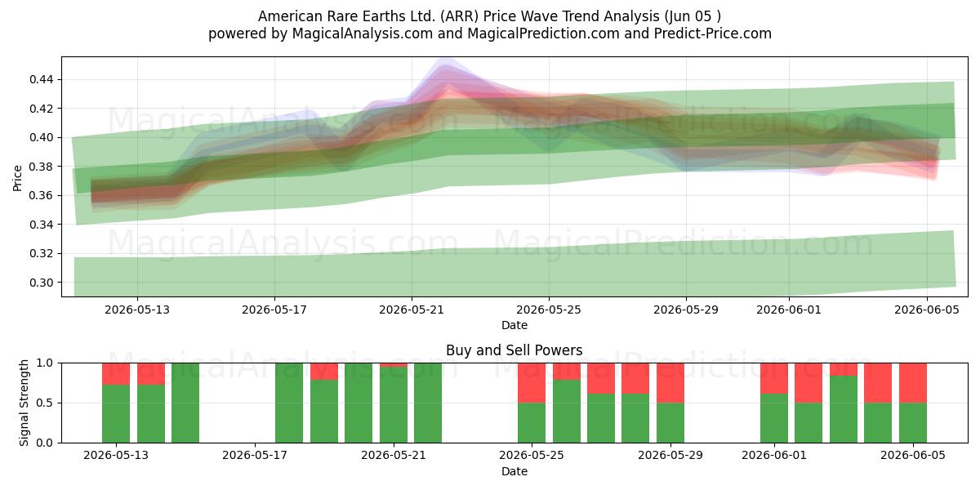Click the 2026-06-05 date under the bar chart

(913, 456)
